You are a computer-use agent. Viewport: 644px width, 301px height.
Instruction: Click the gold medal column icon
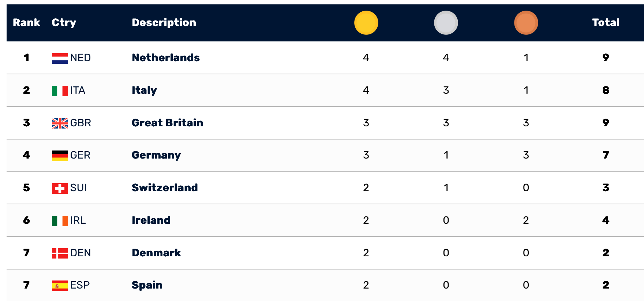click(366, 23)
